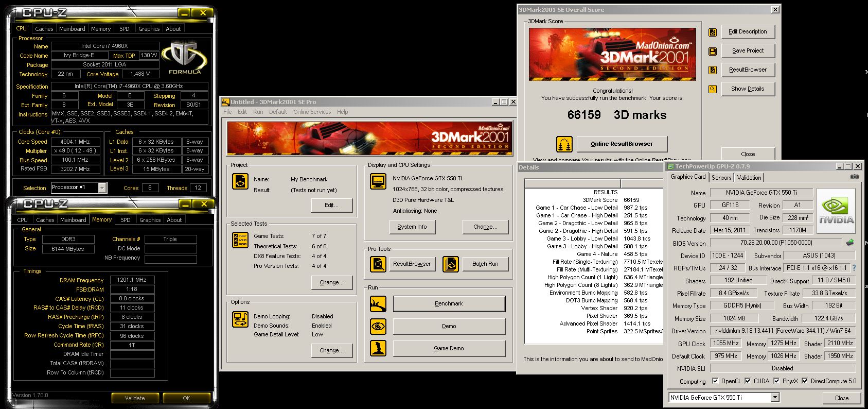
Task: Click Change... button under Options
Action: coord(332,350)
